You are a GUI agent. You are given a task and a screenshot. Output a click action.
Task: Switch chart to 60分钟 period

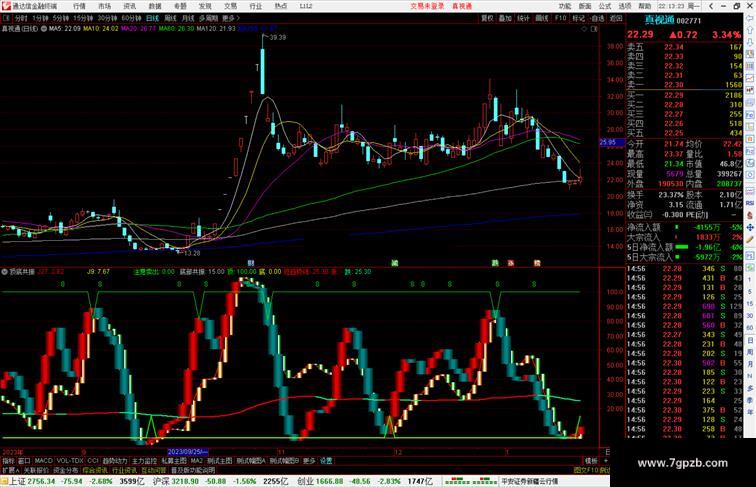click(x=131, y=18)
